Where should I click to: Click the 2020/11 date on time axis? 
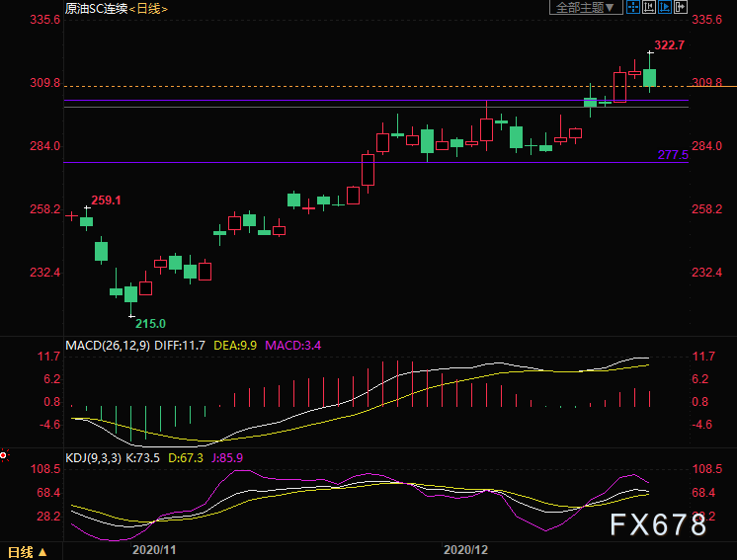(153, 548)
